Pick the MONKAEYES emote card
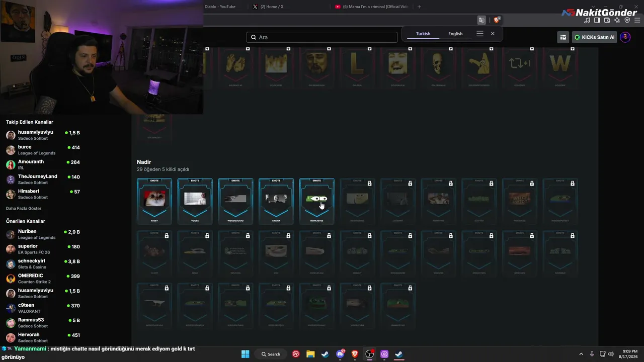644x362 pixels. pos(316,201)
